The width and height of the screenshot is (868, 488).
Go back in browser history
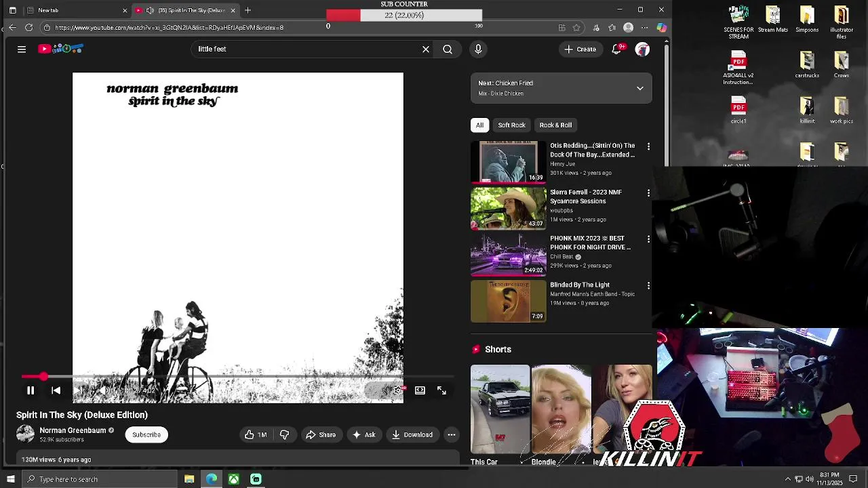point(12,27)
